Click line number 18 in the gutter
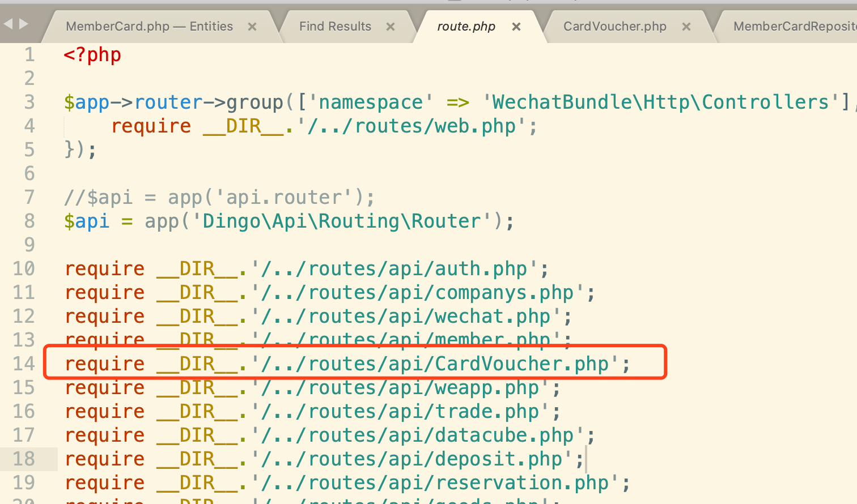 point(24,459)
